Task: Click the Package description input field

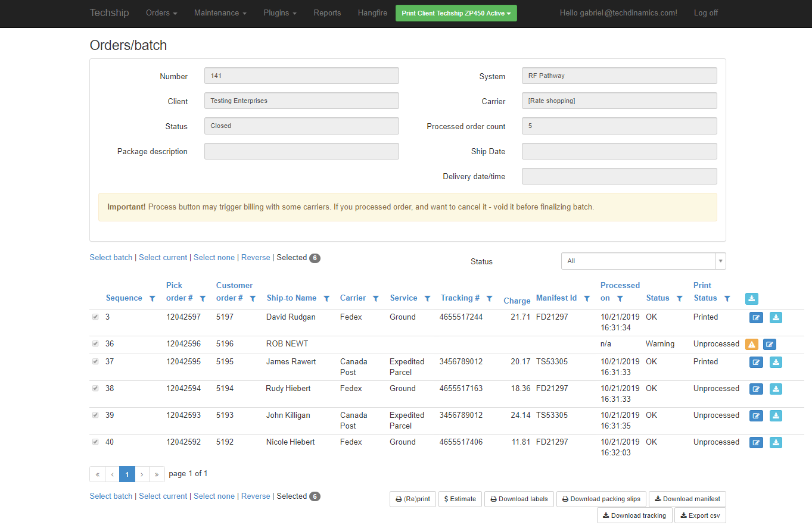Action: [x=301, y=151]
